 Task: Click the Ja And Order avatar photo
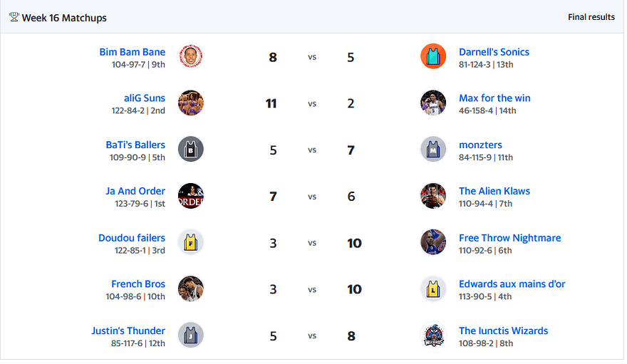point(191,196)
